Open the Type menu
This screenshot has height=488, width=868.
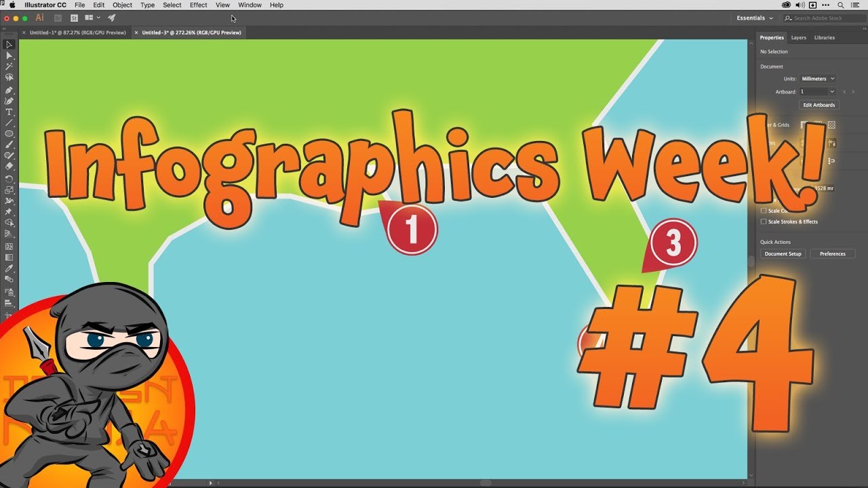pyautogui.click(x=147, y=5)
